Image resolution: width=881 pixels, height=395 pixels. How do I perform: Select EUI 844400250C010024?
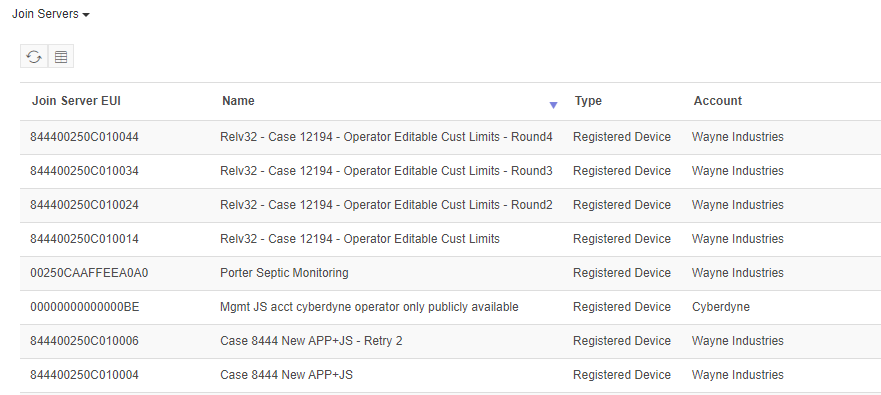84,205
